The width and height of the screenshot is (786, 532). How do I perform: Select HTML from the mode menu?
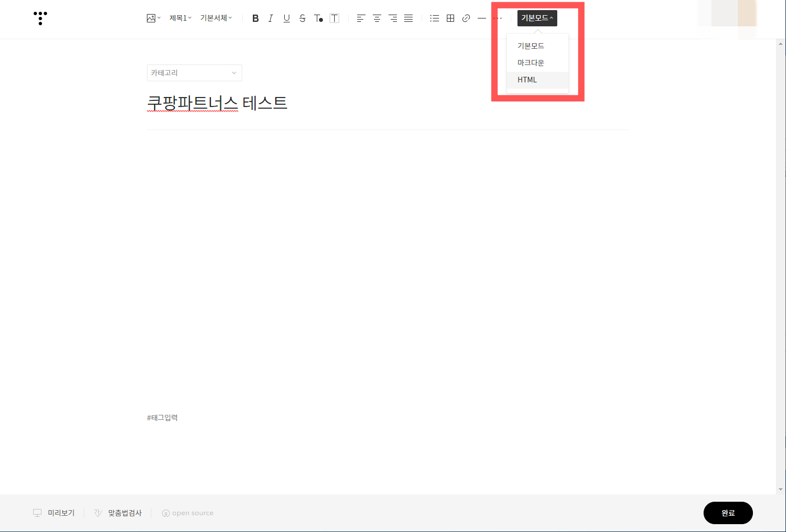coord(538,80)
